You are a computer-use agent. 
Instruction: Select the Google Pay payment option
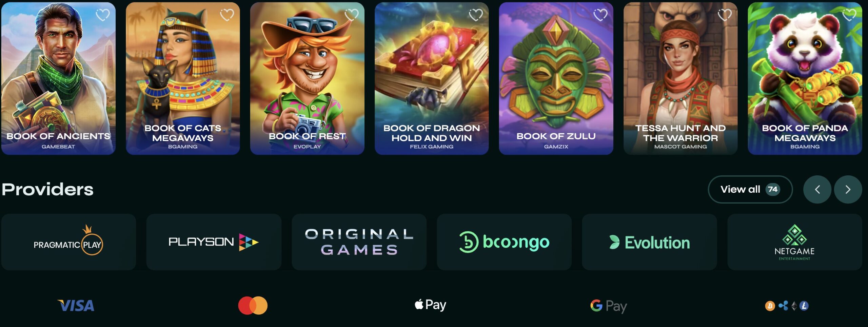pos(609,306)
